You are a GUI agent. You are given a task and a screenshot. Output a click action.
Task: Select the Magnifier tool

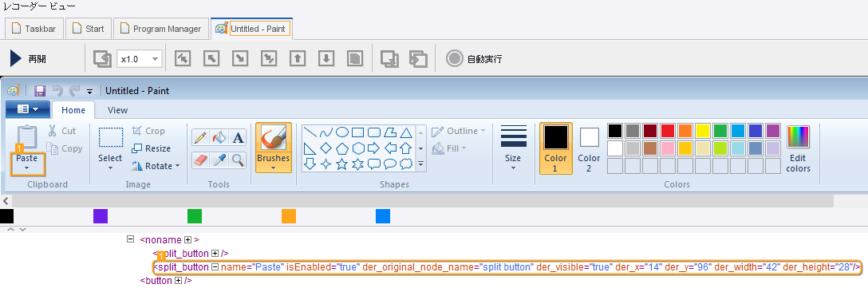tap(238, 160)
